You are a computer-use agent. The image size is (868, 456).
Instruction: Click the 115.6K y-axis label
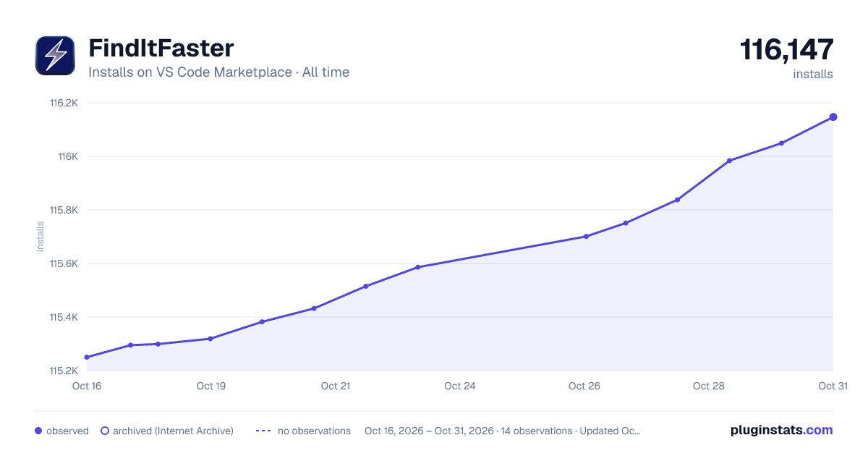click(64, 263)
